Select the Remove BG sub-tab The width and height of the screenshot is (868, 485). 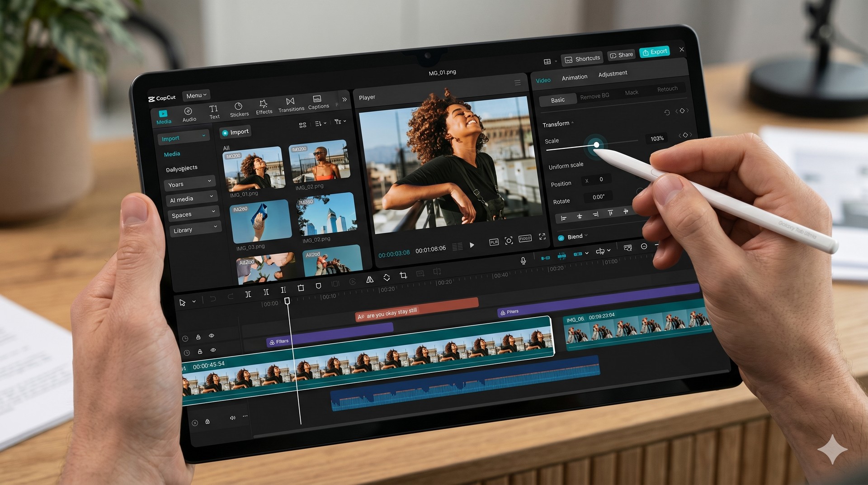pos(594,96)
